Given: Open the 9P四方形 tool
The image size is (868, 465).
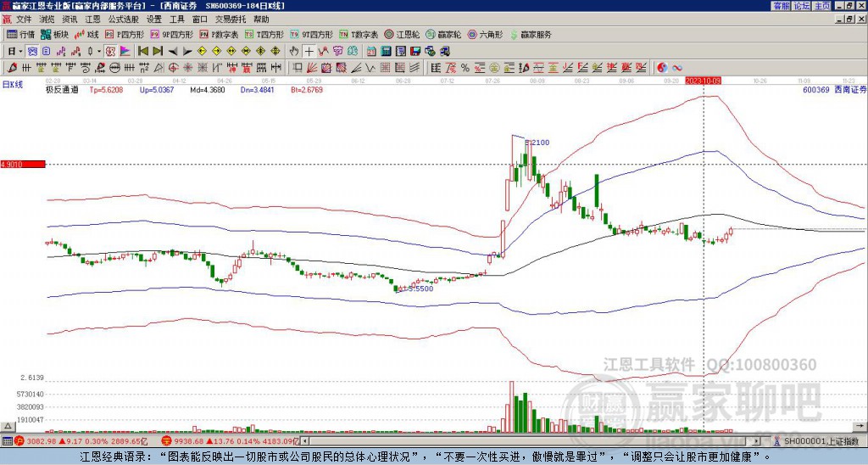Looking at the screenshot, I should (171, 34).
